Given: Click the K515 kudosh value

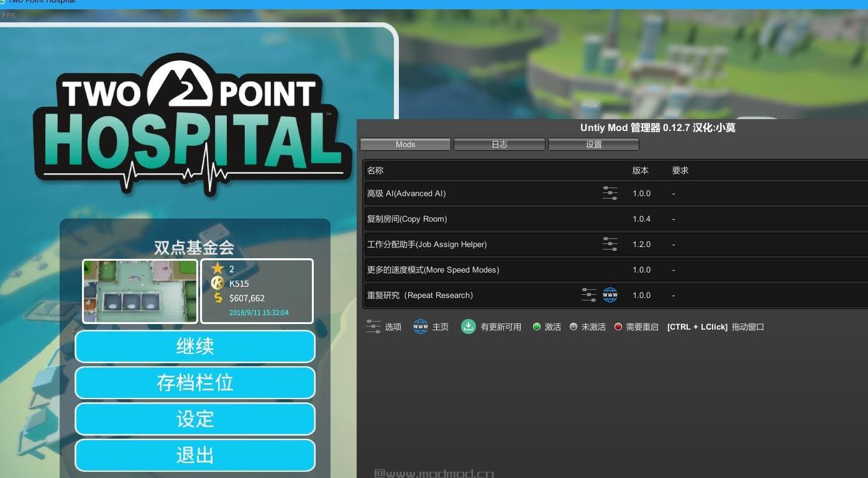Looking at the screenshot, I should click(x=239, y=284).
